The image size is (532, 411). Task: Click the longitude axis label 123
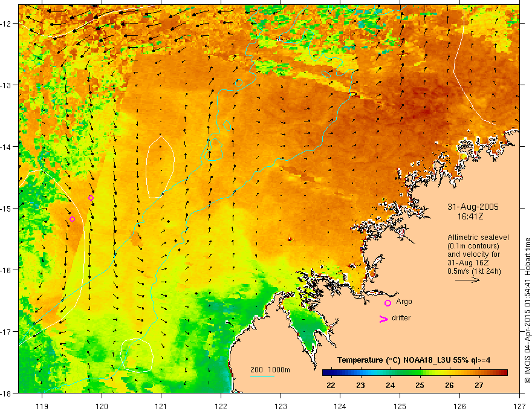click(x=281, y=406)
